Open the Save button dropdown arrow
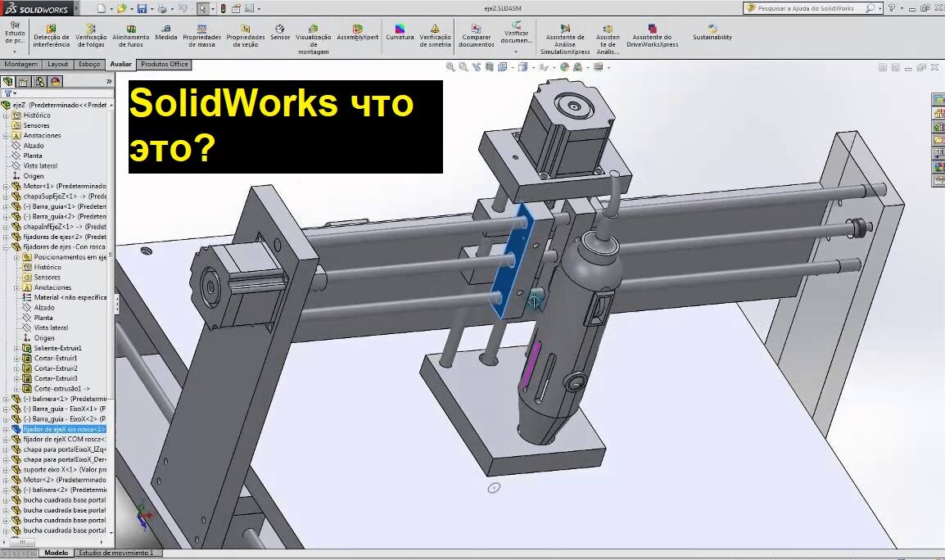945x560 pixels. coord(151,9)
